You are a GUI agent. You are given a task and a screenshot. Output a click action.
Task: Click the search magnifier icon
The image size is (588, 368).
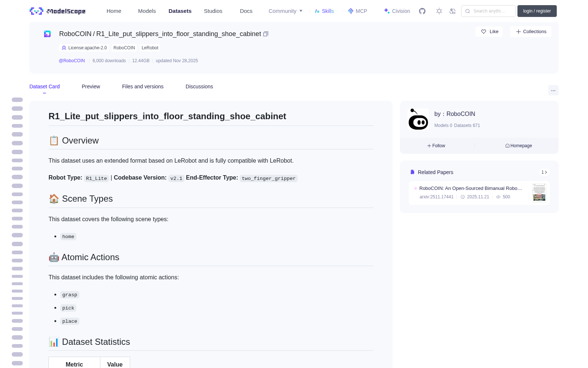pos(468,11)
